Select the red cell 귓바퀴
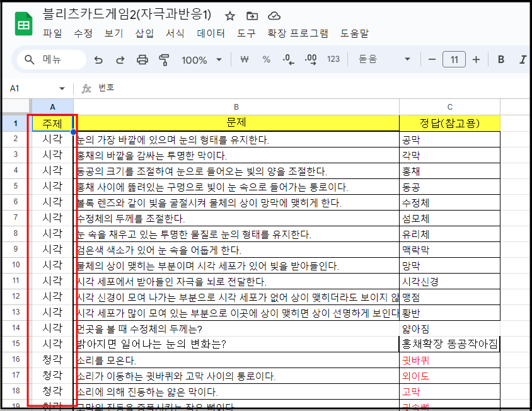 (x=449, y=360)
